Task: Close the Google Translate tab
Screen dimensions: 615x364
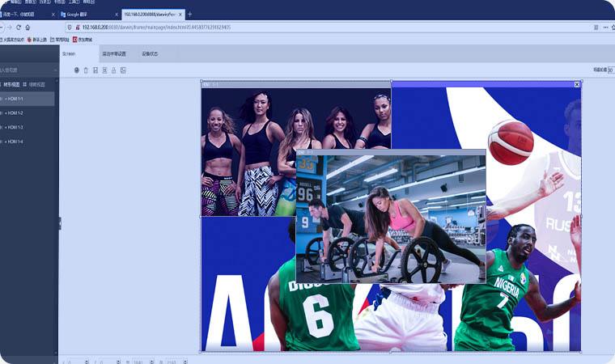Action: 117,15
